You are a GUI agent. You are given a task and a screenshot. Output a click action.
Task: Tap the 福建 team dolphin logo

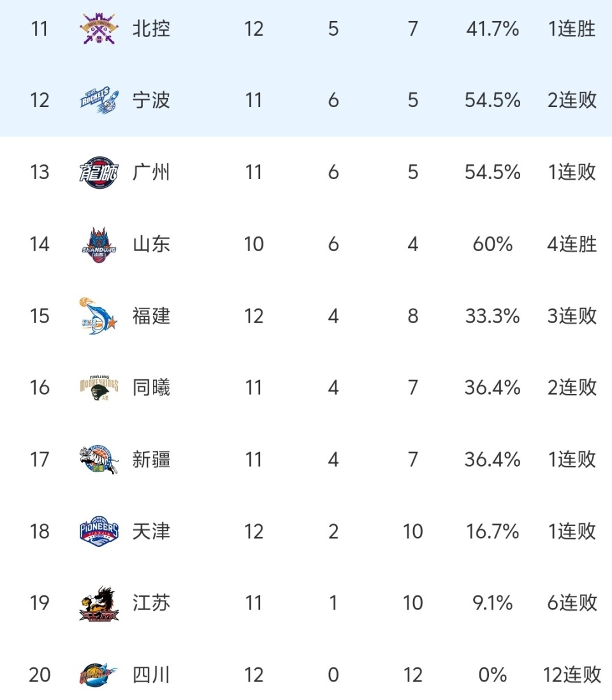click(99, 316)
